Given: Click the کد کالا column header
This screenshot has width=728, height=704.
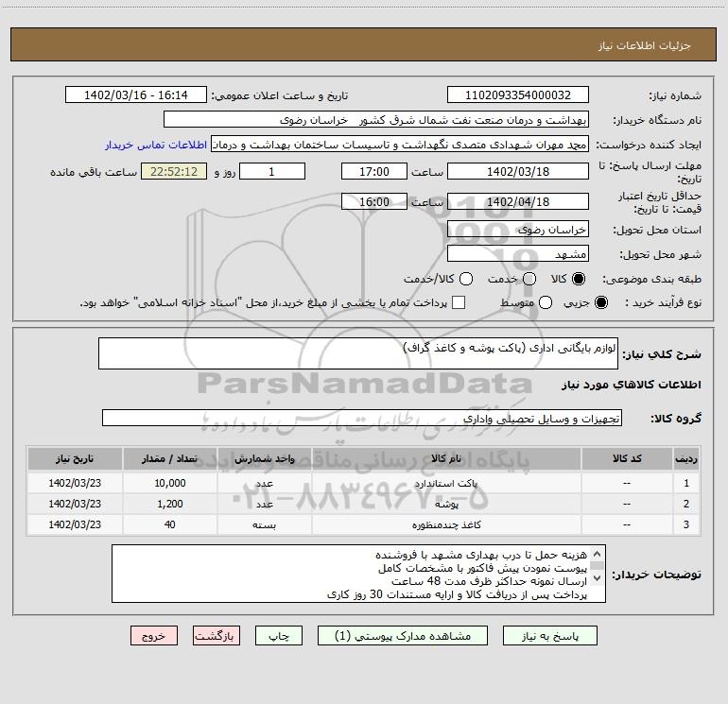Looking at the screenshot, I should (627, 459).
